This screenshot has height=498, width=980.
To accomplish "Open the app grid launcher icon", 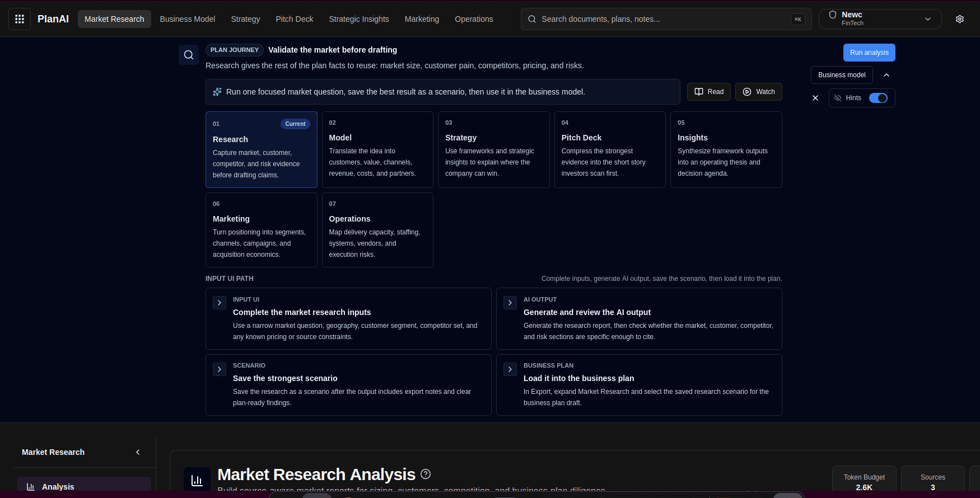I will [x=20, y=19].
